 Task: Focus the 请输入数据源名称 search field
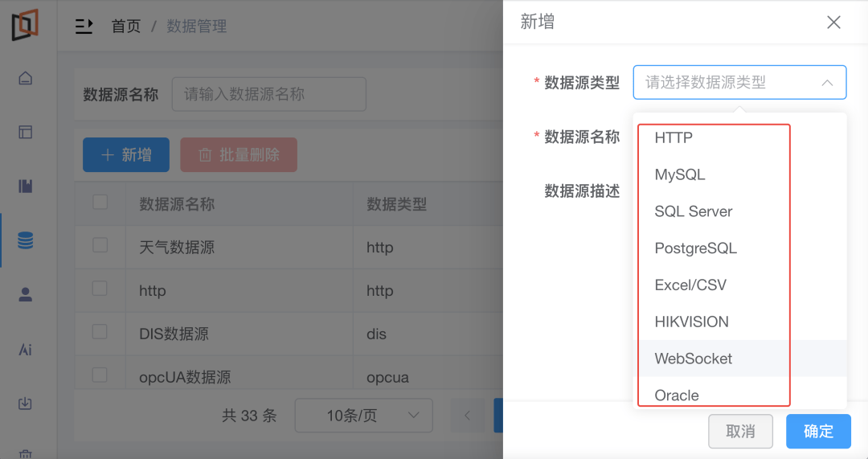tap(269, 94)
